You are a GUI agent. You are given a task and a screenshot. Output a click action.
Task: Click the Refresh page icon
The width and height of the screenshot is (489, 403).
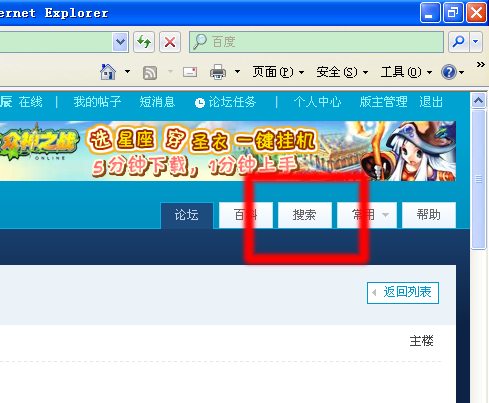pos(144,42)
